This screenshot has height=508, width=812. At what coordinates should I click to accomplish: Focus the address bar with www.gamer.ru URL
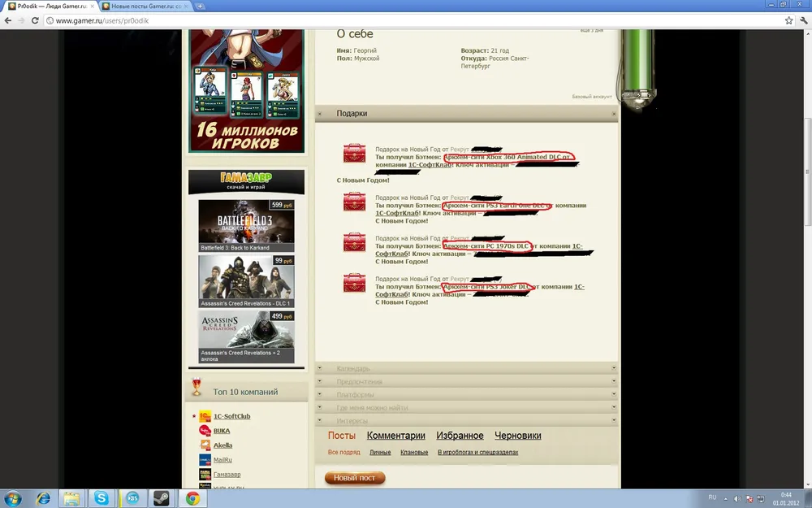(414, 21)
